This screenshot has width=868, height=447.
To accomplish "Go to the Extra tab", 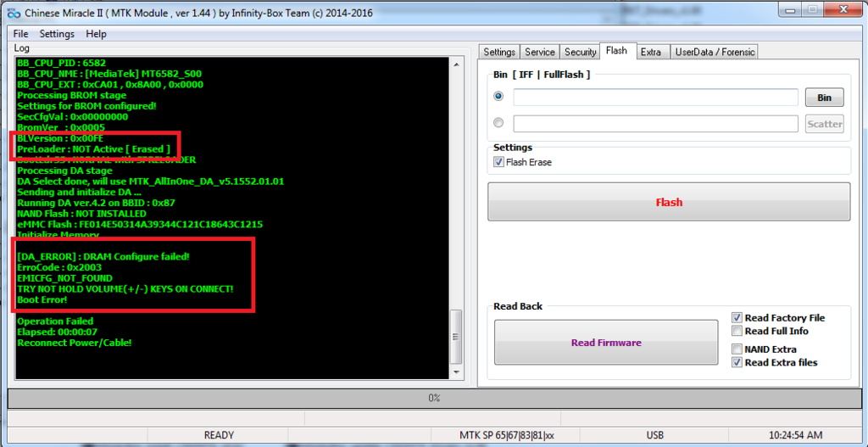I will point(650,52).
